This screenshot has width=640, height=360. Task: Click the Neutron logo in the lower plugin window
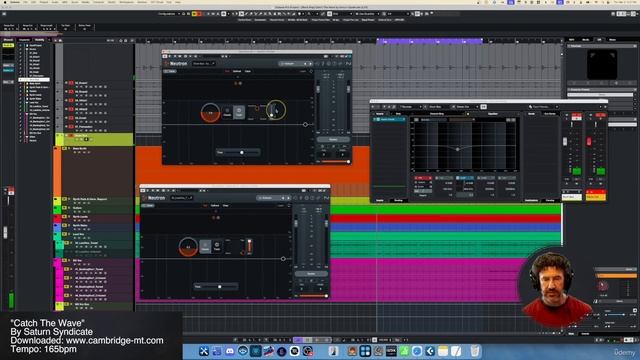(154, 198)
